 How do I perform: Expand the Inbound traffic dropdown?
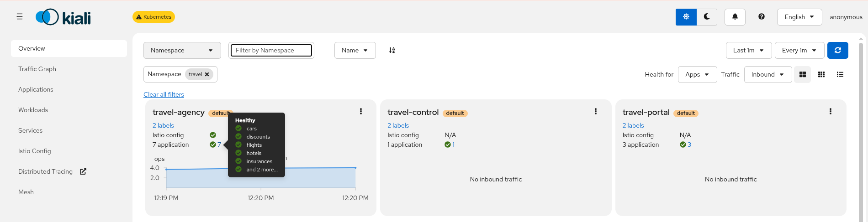pyautogui.click(x=767, y=74)
